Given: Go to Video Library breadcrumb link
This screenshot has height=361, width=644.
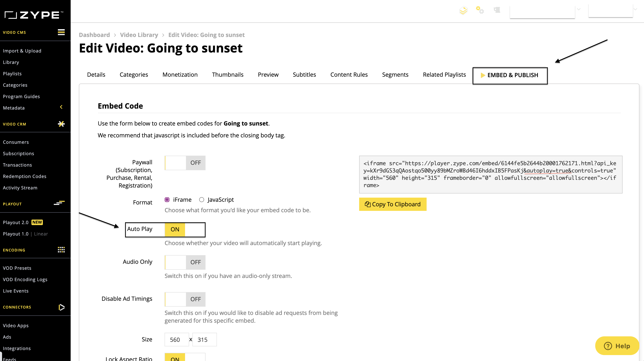Looking at the screenshot, I should point(139,35).
